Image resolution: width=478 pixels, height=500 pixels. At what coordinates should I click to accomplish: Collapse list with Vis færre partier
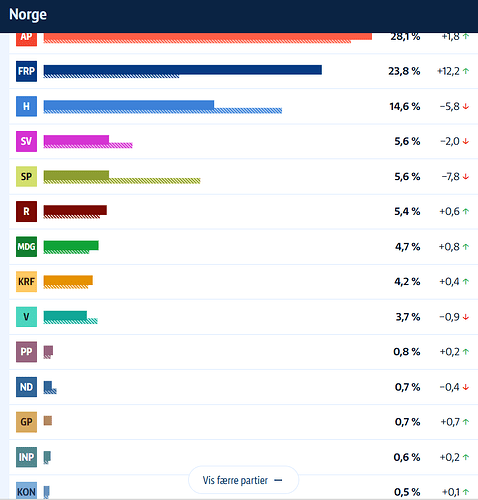point(243,480)
